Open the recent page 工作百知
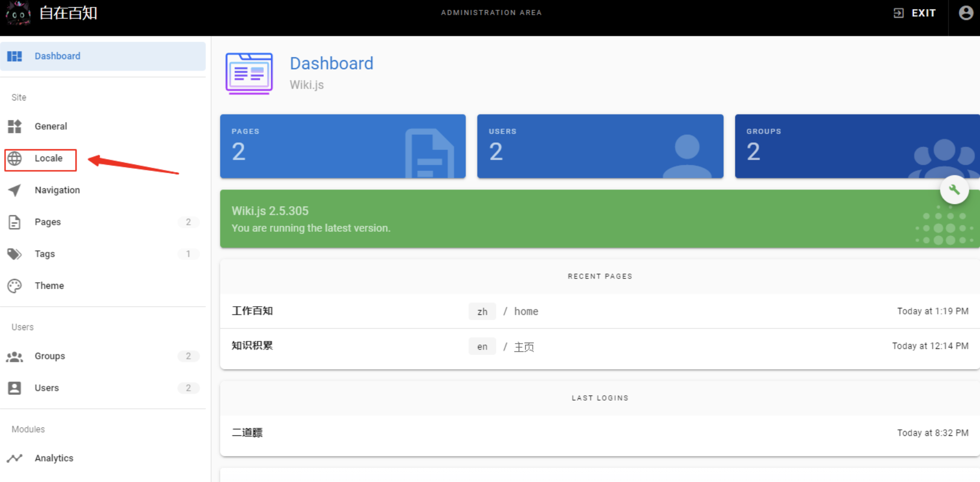 click(x=252, y=311)
